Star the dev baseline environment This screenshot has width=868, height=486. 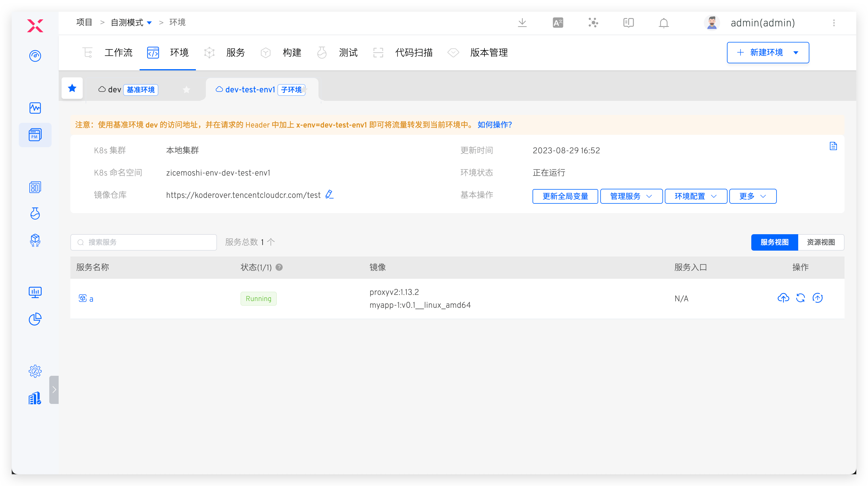tap(186, 90)
